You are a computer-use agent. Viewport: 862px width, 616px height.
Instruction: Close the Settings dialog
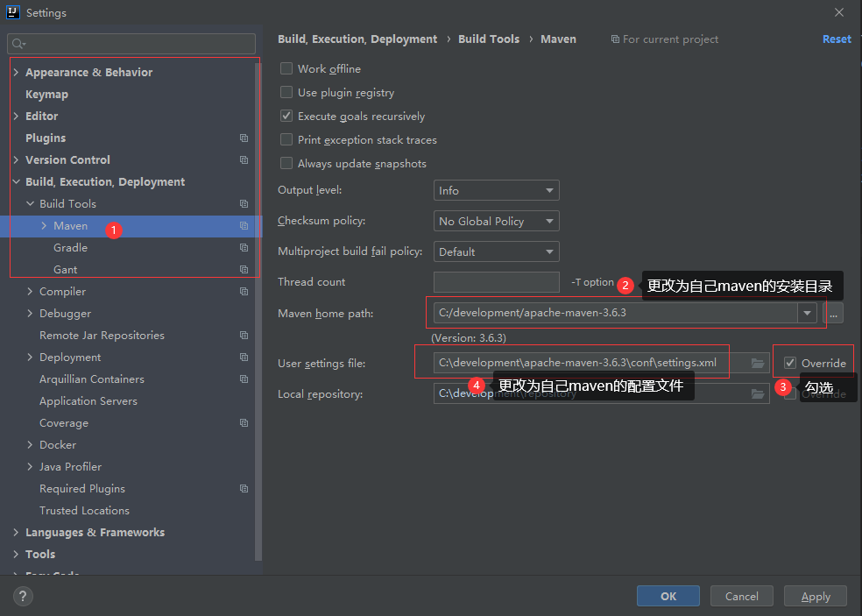(839, 12)
